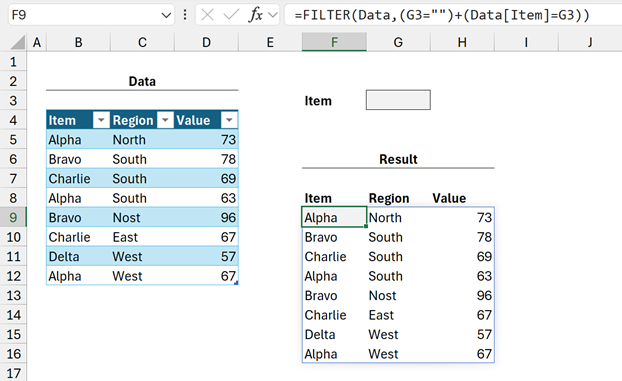622x381 pixels.
Task: Click inside the formula bar text
Action: point(442,15)
